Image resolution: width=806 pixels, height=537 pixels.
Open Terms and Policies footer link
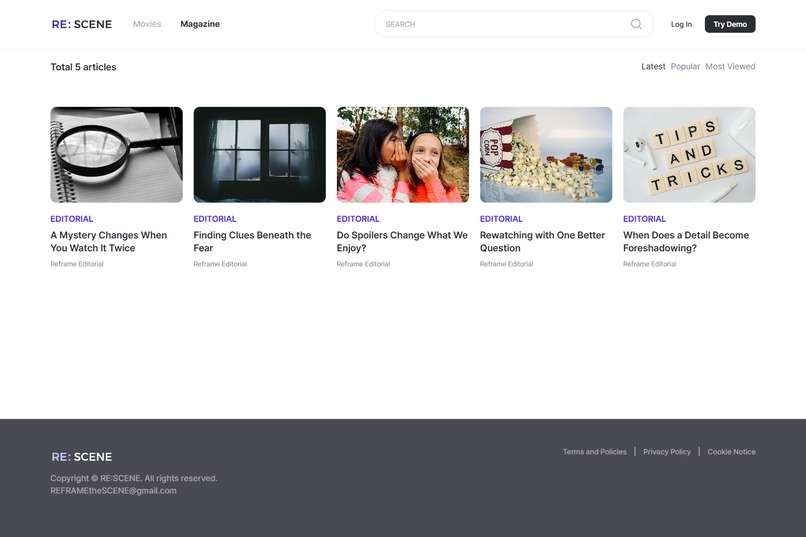click(595, 452)
